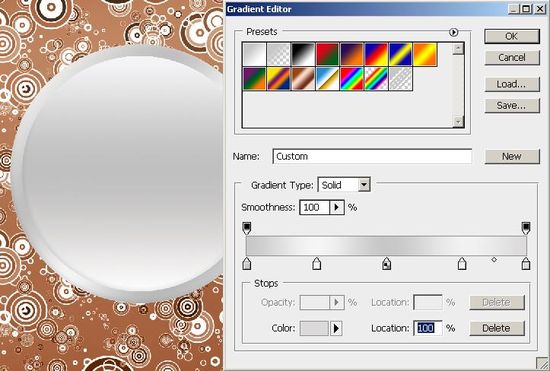
Task: Select the middle color stop
Action: click(387, 263)
